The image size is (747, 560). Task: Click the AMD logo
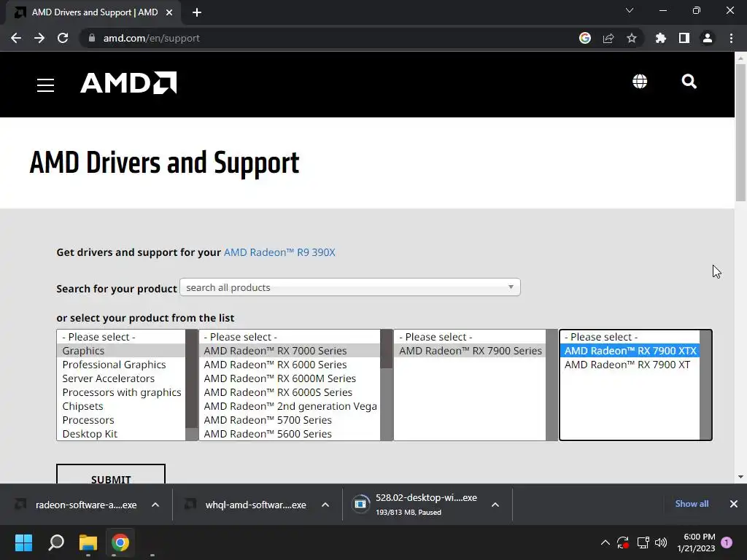tap(128, 83)
